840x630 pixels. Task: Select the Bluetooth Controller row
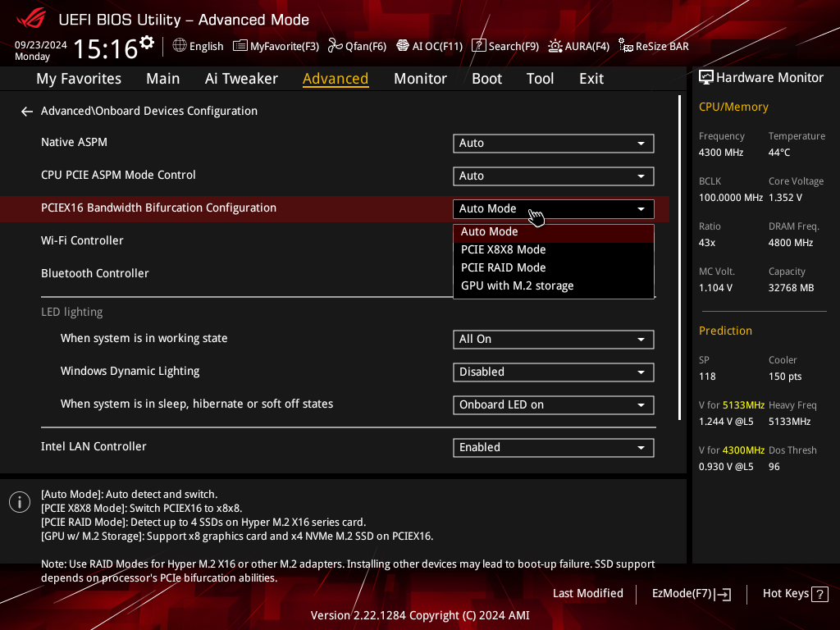(95, 273)
